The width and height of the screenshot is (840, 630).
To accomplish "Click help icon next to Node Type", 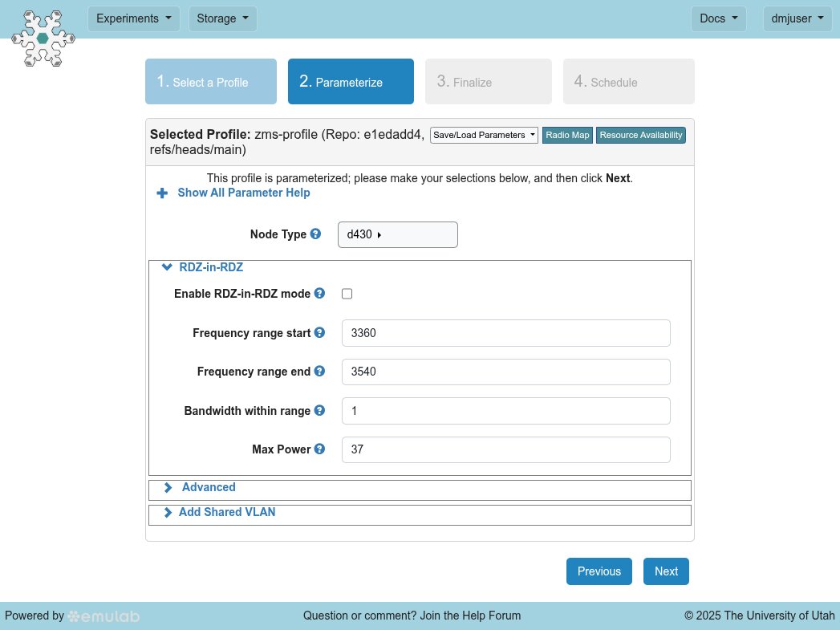I will pos(315,234).
